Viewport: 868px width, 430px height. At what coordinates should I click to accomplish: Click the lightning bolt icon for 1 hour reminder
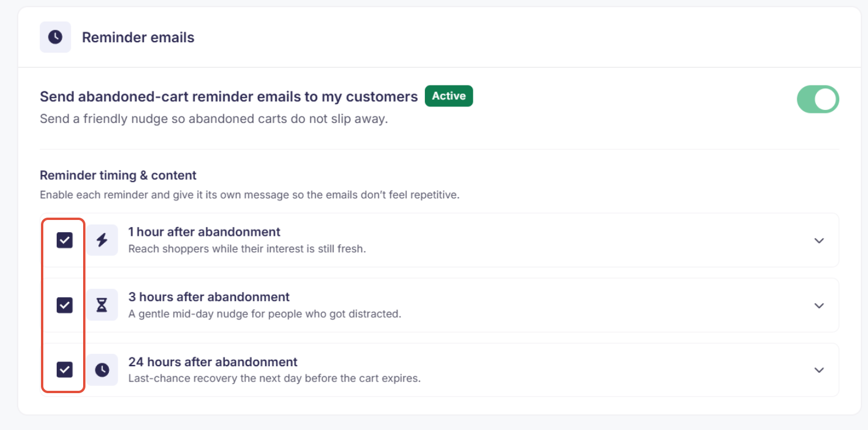pyautogui.click(x=102, y=240)
